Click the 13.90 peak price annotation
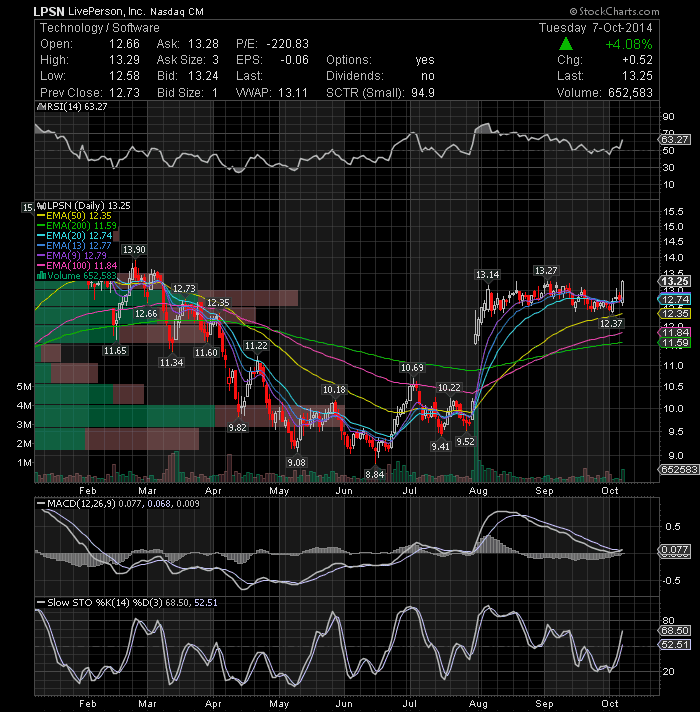The image size is (700, 712). pyautogui.click(x=134, y=250)
